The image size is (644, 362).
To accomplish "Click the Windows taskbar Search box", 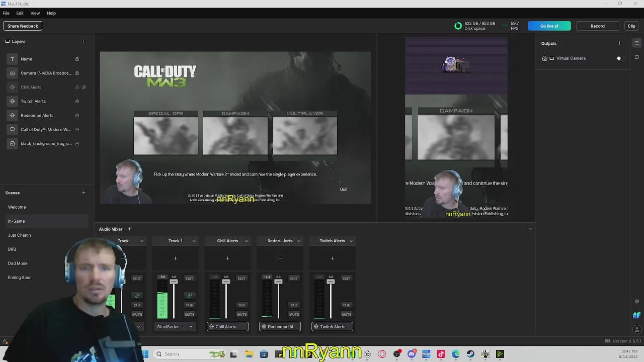I will (190, 354).
